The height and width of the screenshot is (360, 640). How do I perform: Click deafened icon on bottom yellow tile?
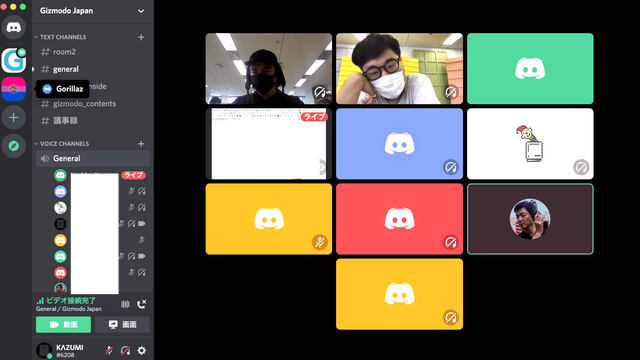451,317
